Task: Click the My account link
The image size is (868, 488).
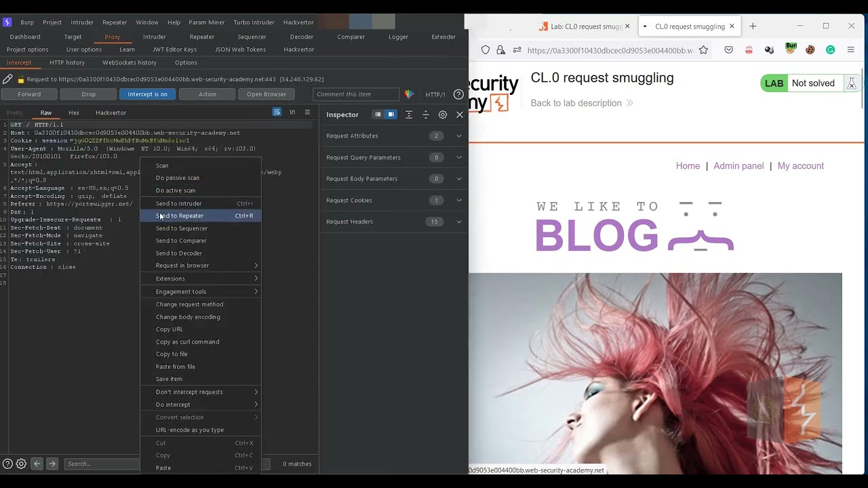Action: pos(801,166)
